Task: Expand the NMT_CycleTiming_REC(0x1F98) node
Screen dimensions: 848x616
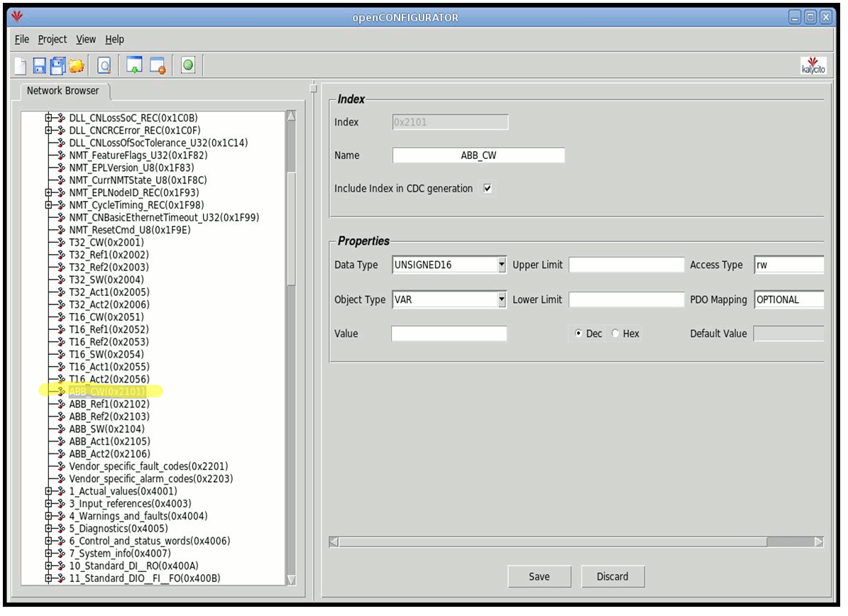Action: (x=49, y=204)
